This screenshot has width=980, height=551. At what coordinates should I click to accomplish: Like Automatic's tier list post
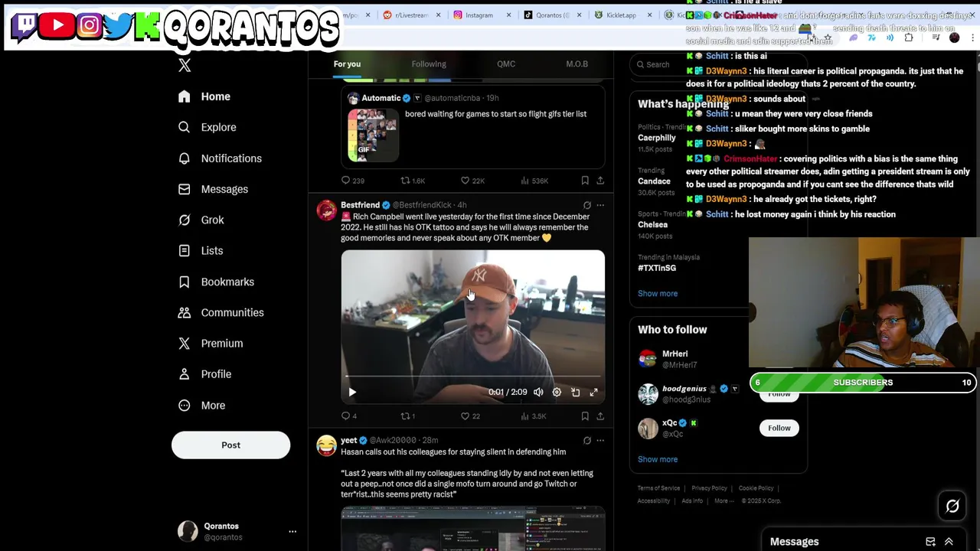point(472,181)
